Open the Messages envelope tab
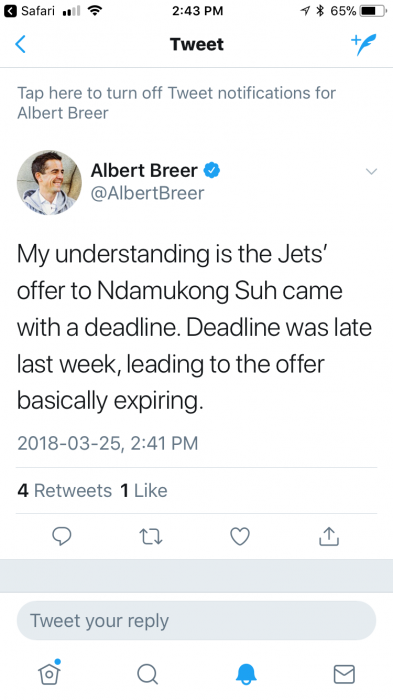The image size is (393, 700). [344, 674]
